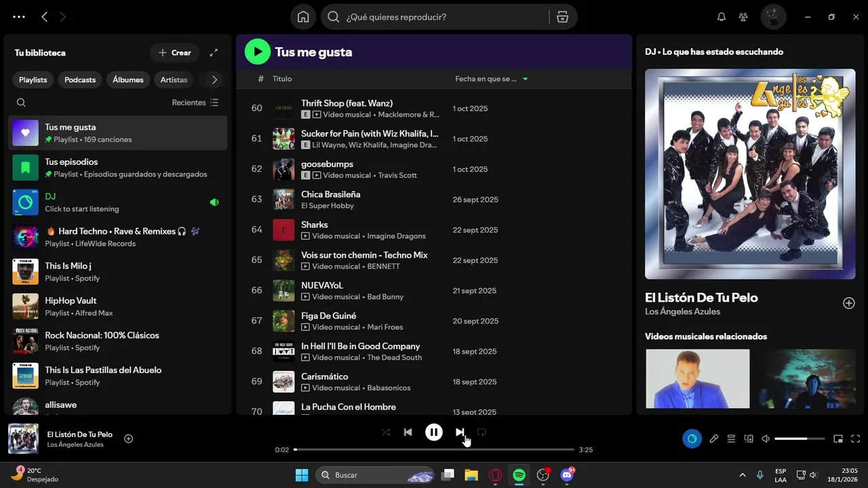Screen dimensions: 868x488
Task: Open the play queue
Action: click(x=731, y=439)
